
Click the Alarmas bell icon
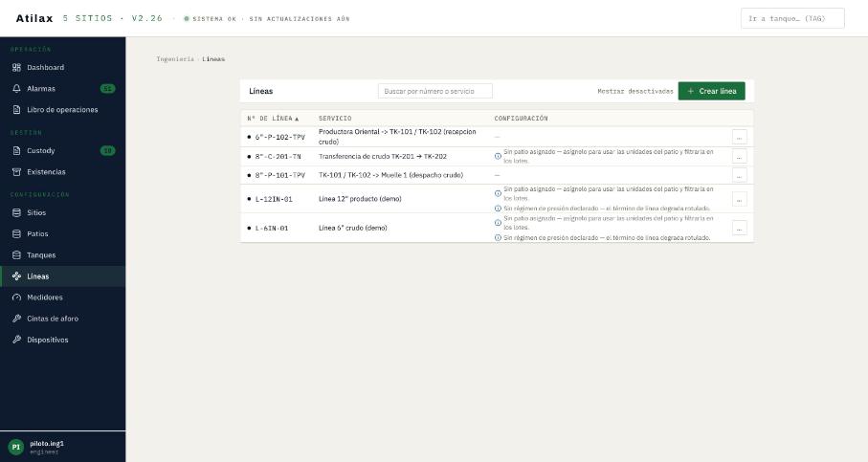pyautogui.click(x=16, y=89)
